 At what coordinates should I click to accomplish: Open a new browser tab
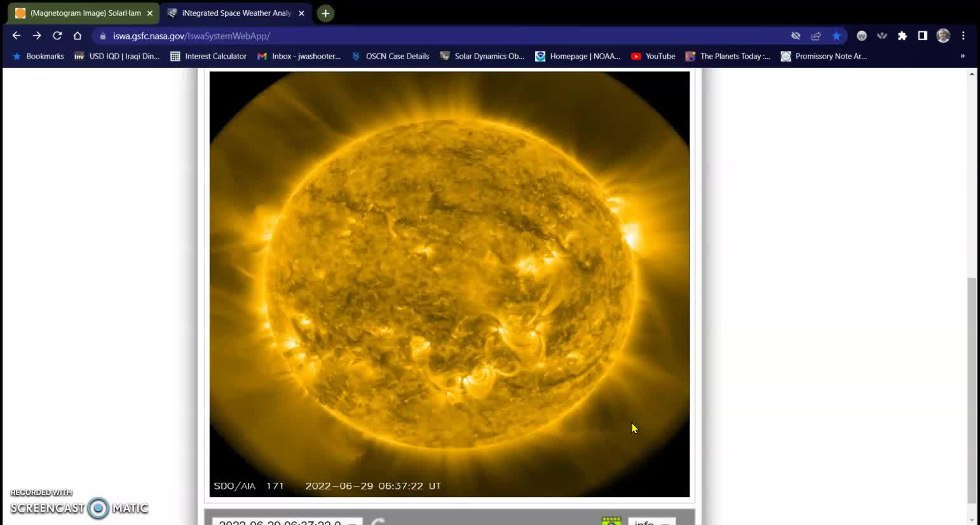325,13
